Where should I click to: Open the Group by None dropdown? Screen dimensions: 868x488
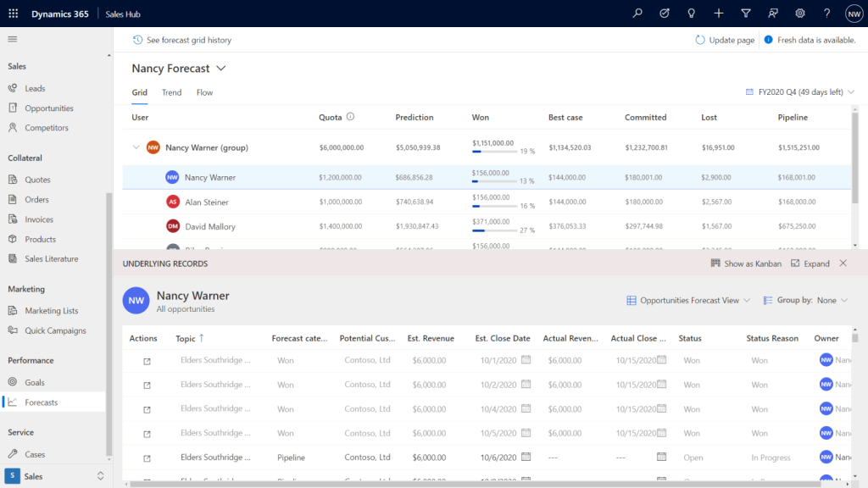805,301
